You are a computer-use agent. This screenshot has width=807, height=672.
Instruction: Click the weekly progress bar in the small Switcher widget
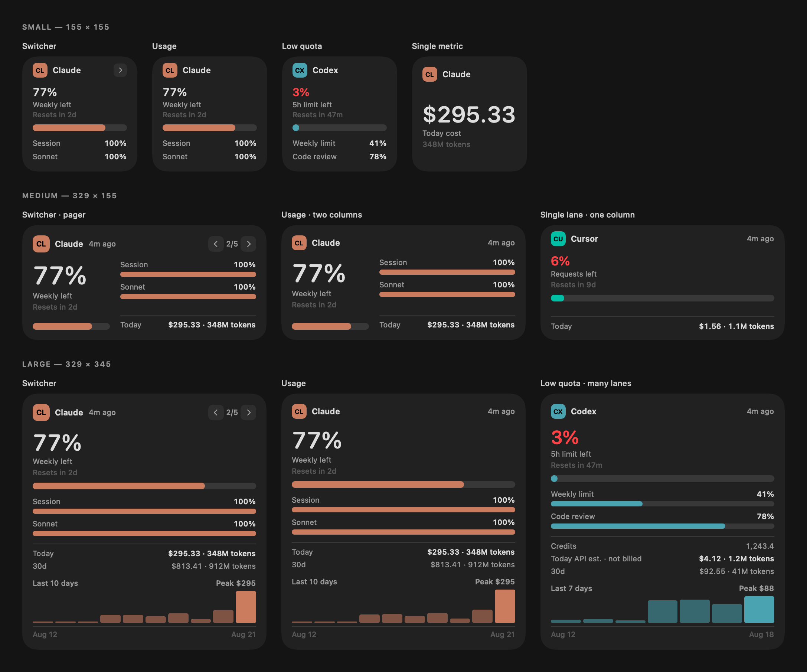point(79,128)
